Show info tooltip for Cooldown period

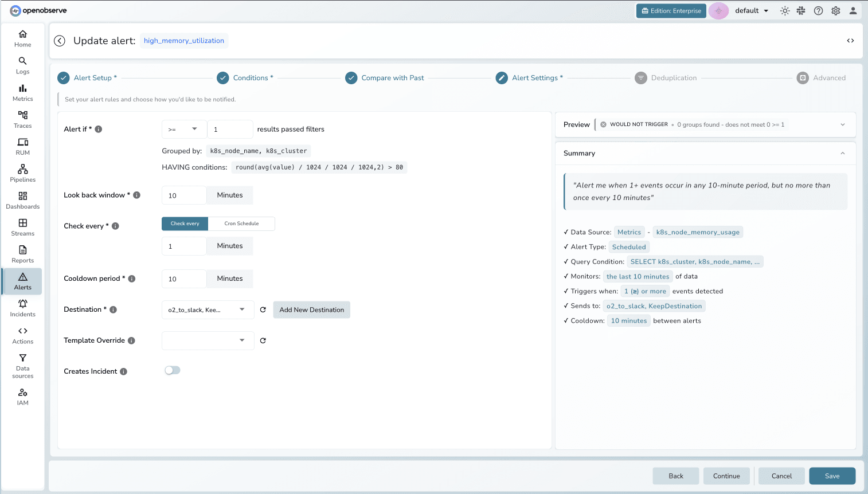[x=132, y=279]
